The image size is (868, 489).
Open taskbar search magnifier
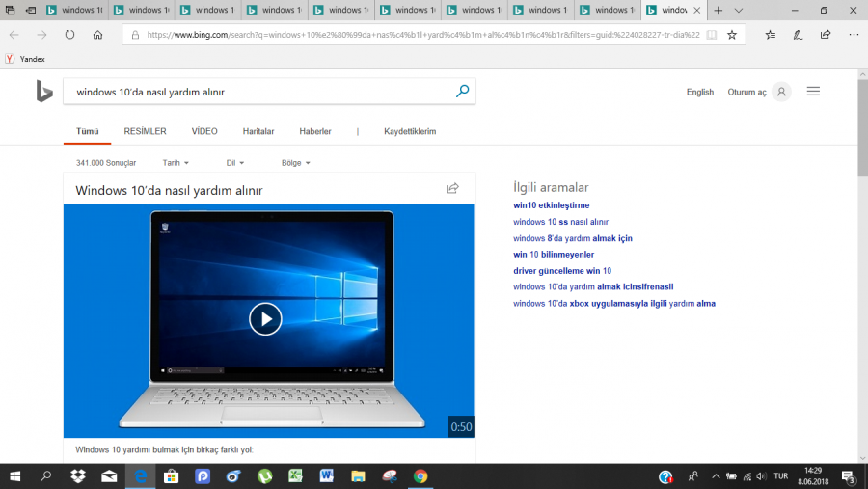click(46, 476)
